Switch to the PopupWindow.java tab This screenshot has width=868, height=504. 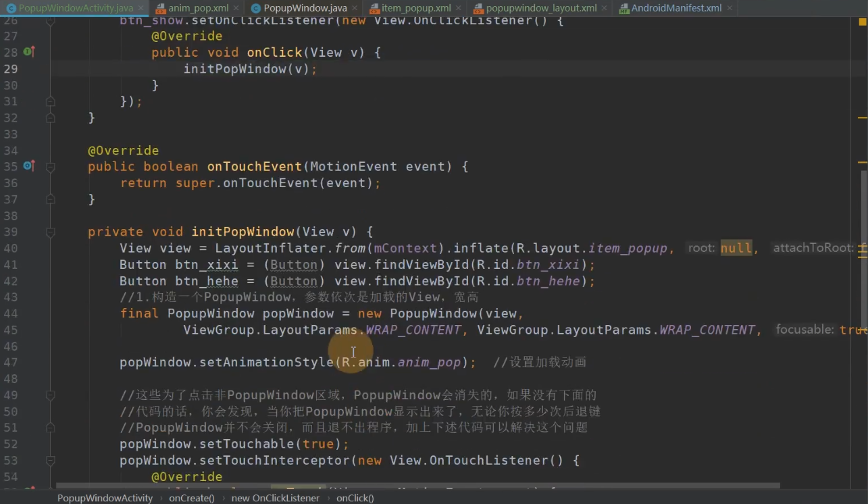coord(305,8)
